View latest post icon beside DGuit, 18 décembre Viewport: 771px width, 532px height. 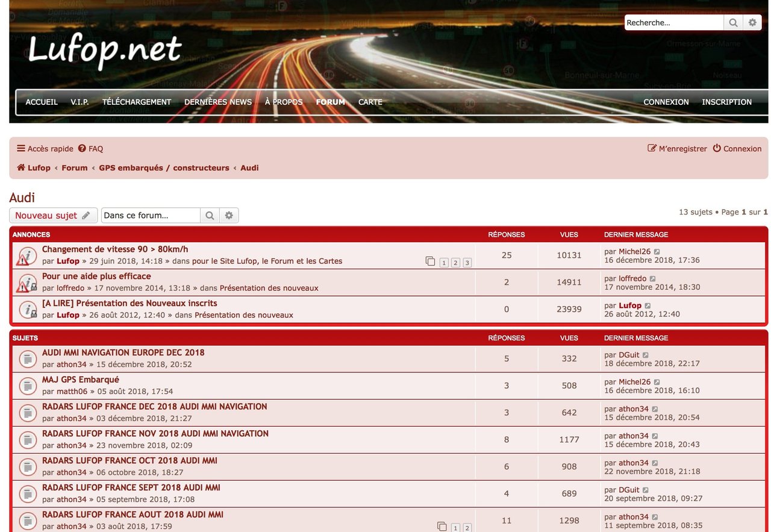(646, 355)
